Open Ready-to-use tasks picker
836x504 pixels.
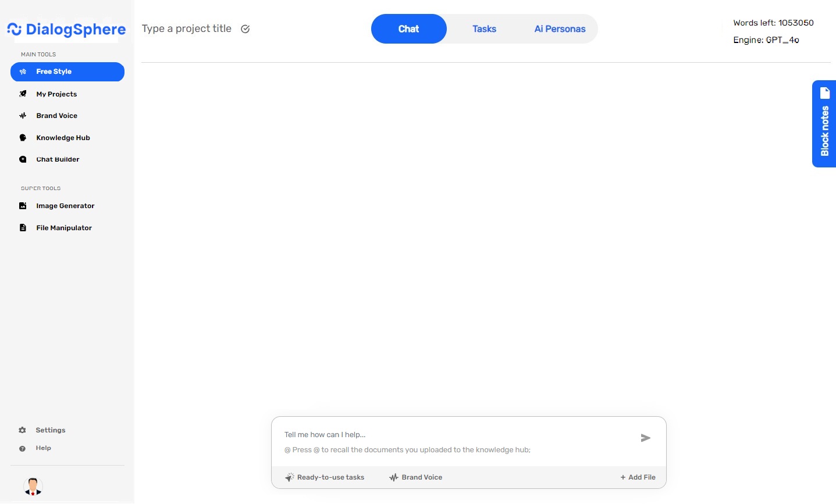pos(325,477)
